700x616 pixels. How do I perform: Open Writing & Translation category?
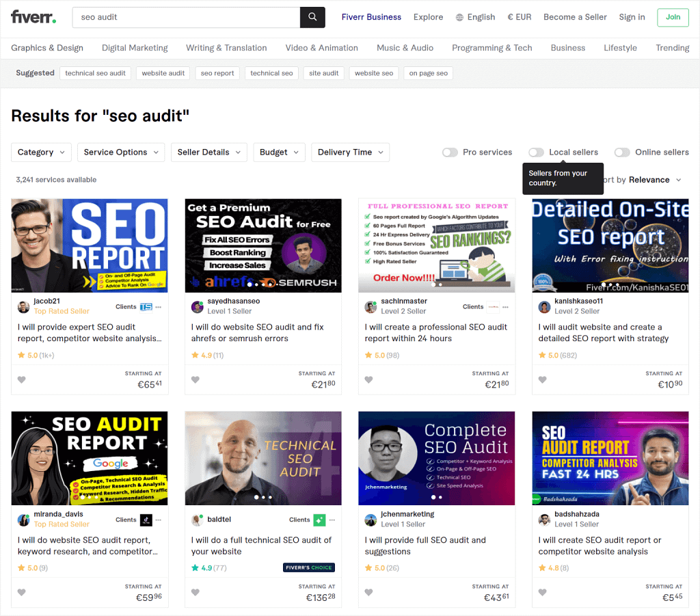(226, 48)
